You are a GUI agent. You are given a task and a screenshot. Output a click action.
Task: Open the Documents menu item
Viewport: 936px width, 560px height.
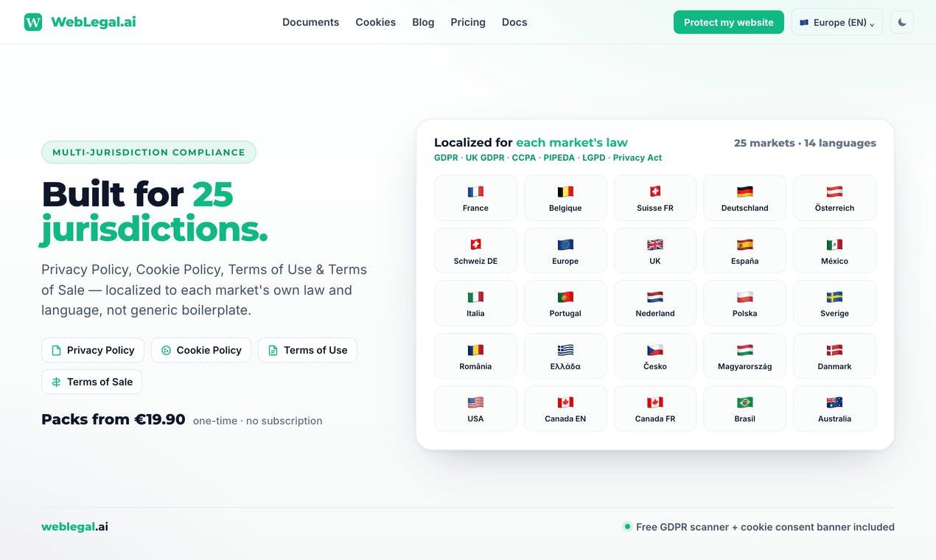(310, 22)
